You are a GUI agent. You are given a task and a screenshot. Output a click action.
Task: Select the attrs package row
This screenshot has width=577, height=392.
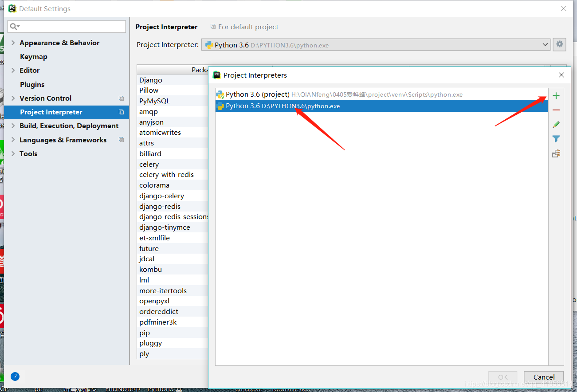click(173, 143)
